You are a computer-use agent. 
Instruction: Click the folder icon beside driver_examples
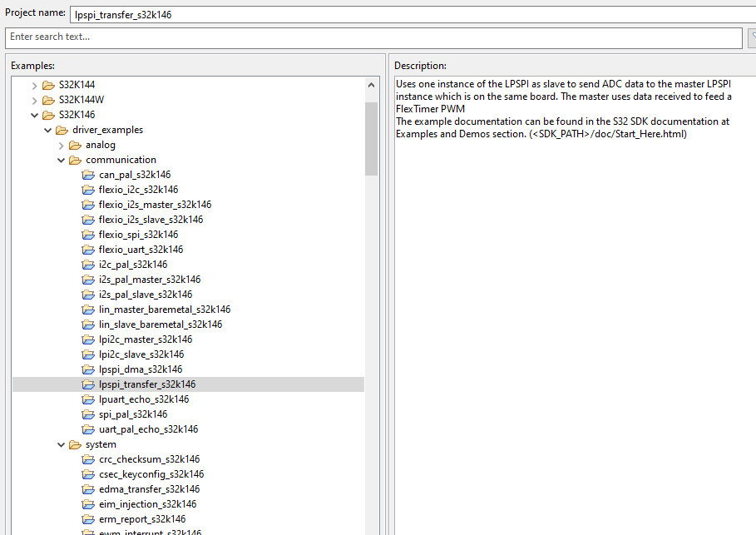click(x=62, y=129)
